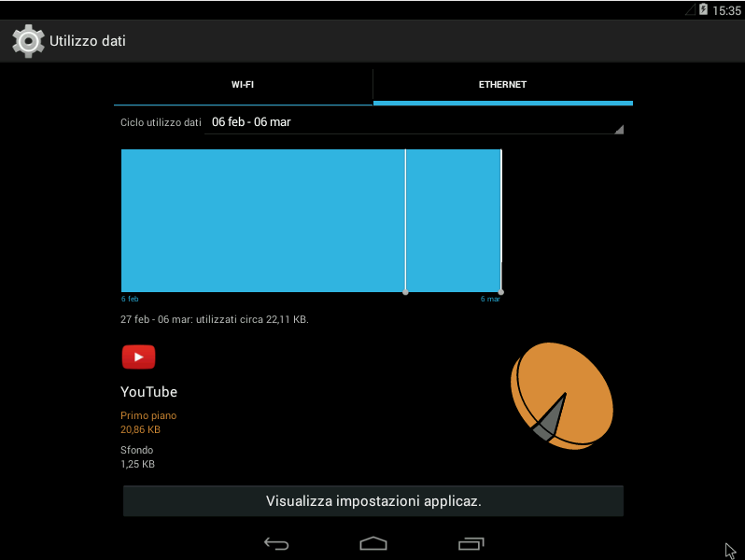Click the YouTube app icon
The height and width of the screenshot is (560, 745).
coord(138,357)
